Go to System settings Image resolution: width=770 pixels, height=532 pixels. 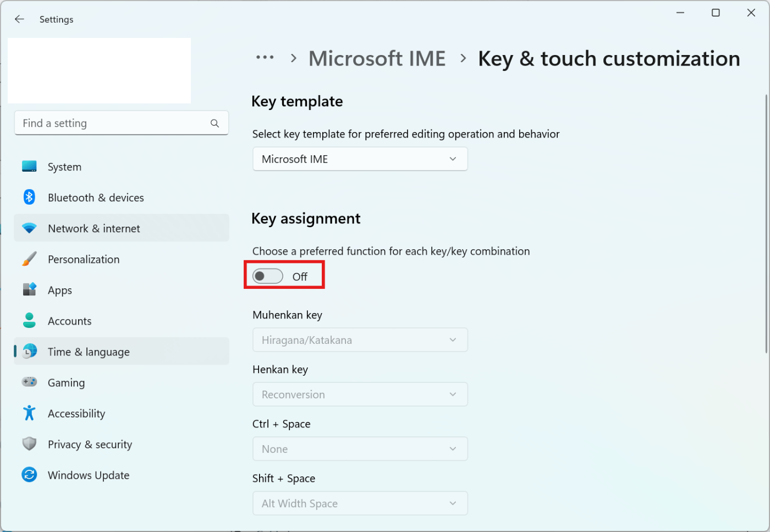point(122,167)
